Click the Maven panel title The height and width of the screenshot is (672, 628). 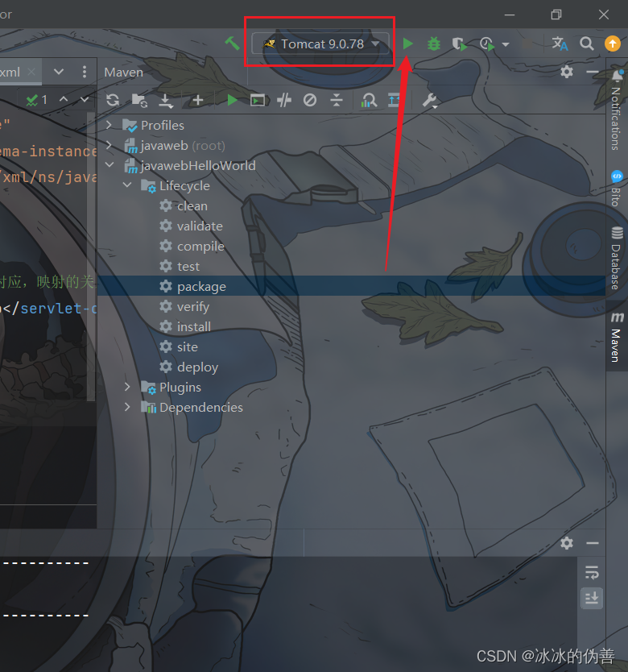pos(123,72)
